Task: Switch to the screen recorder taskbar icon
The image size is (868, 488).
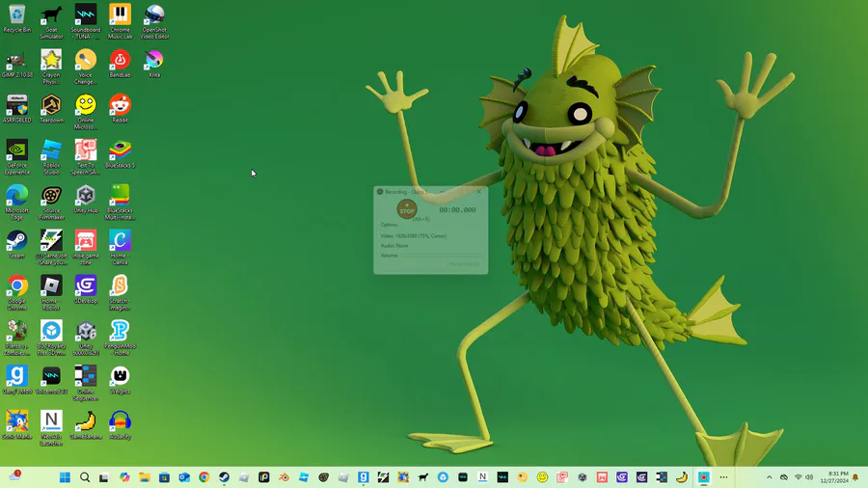Action: coord(704,477)
